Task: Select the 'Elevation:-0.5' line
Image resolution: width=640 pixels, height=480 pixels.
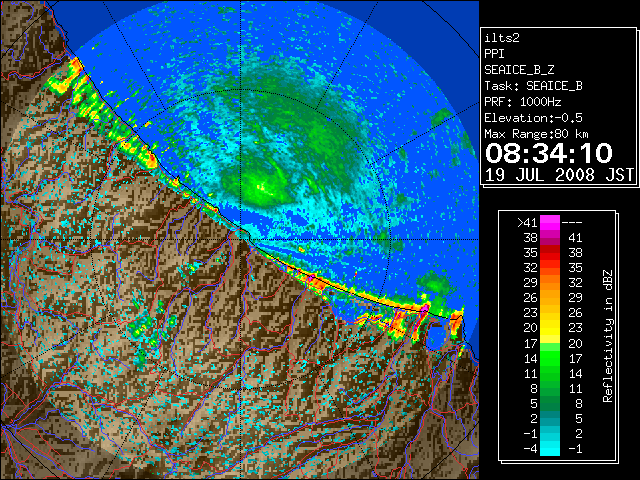Action: coord(533,118)
